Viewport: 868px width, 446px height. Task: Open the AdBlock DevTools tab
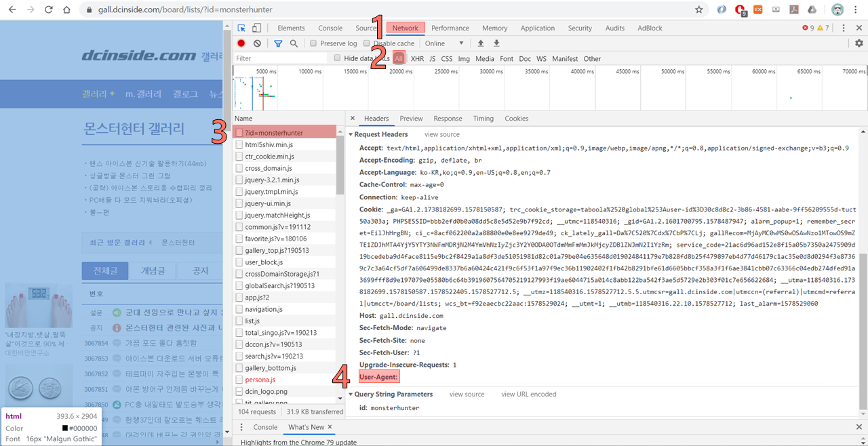tap(650, 28)
